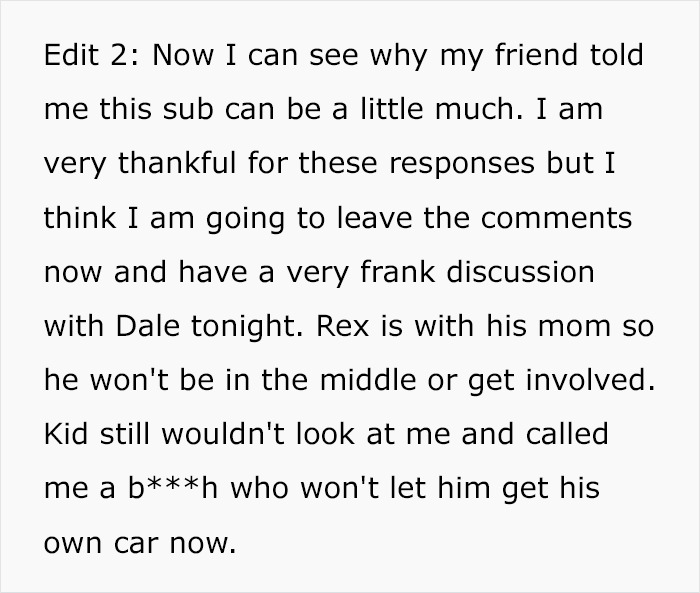Click the word 'sub' in second line

[x=188, y=109]
